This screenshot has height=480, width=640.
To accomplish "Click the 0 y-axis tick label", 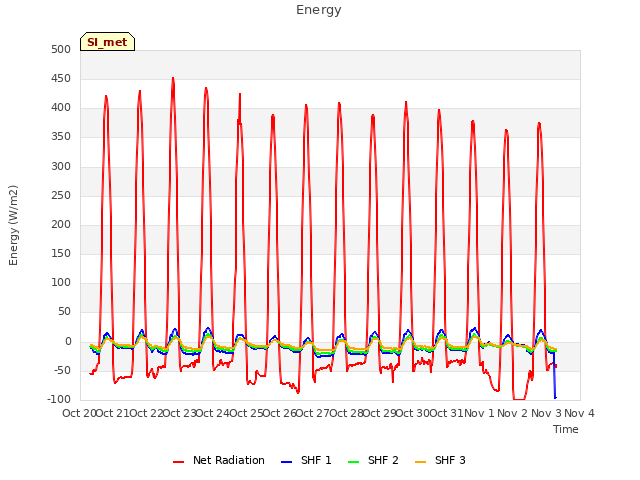I will point(68,341).
